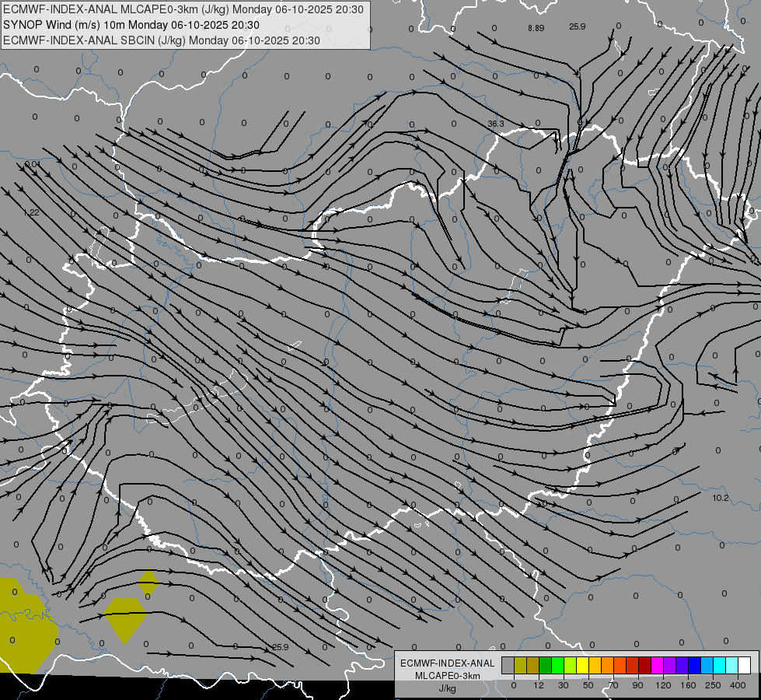Viewport: 761px width, 700px height.
Task: Click the magenta swatch in the color scale
Action: point(657,665)
